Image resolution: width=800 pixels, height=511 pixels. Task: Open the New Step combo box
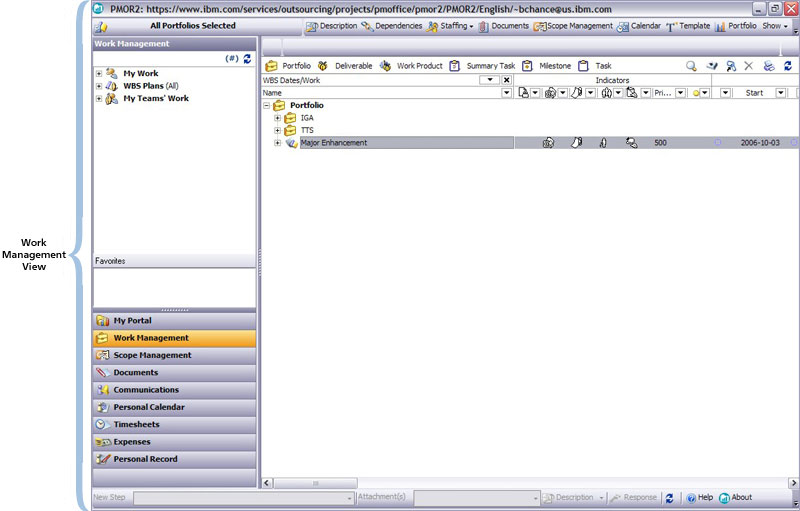(243, 498)
